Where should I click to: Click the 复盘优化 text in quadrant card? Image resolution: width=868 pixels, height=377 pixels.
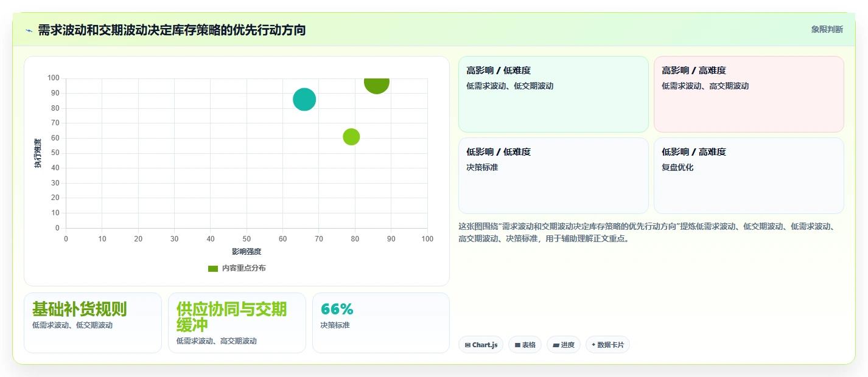pyautogui.click(x=677, y=167)
